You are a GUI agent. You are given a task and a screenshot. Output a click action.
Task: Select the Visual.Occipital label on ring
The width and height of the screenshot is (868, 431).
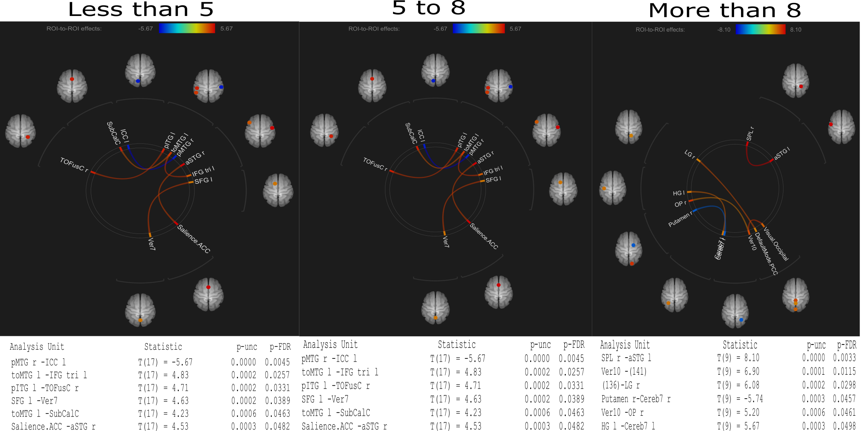pos(776,244)
